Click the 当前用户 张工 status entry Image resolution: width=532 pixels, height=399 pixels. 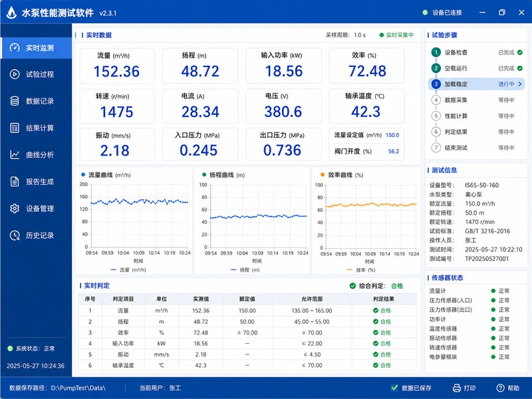click(x=160, y=388)
